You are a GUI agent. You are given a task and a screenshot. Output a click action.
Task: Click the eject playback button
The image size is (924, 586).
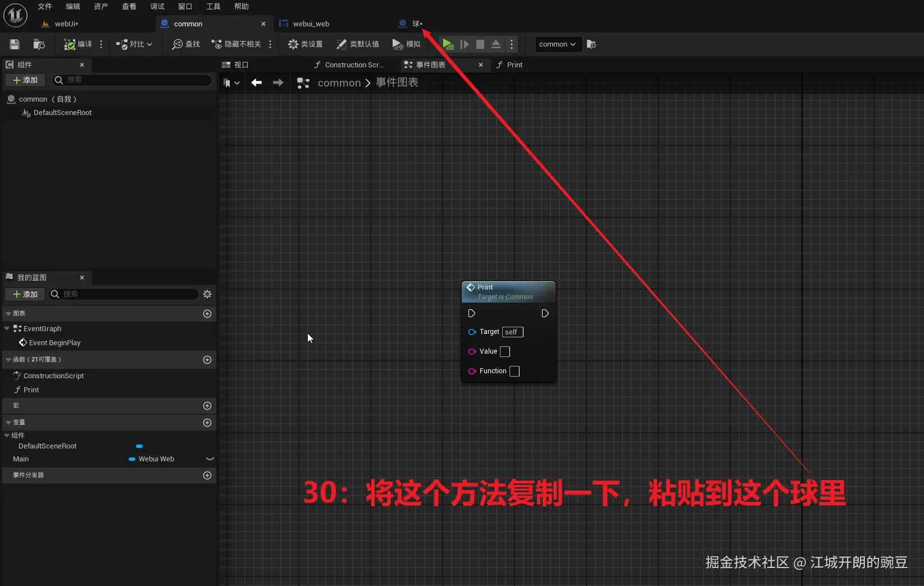pyautogui.click(x=496, y=44)
